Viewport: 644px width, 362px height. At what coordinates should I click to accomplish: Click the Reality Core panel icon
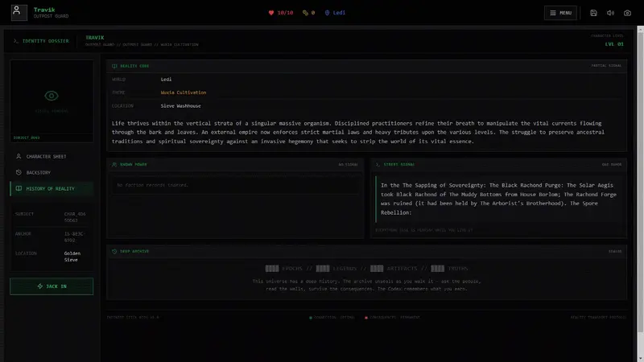coord(114,66)
